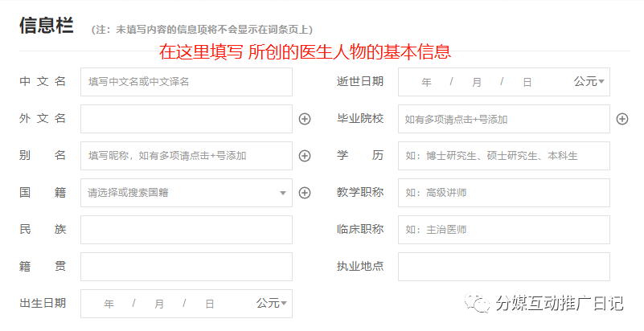This screenshot has width=644, height=331.
Task: Open 公元 era dropdown for 出生日期
Action: click(271, 303)
